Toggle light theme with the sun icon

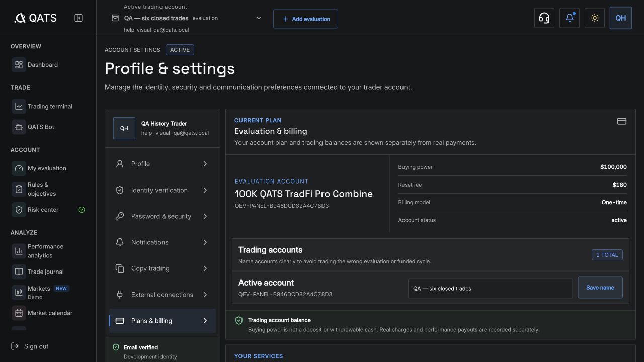(x=594, y=18)
